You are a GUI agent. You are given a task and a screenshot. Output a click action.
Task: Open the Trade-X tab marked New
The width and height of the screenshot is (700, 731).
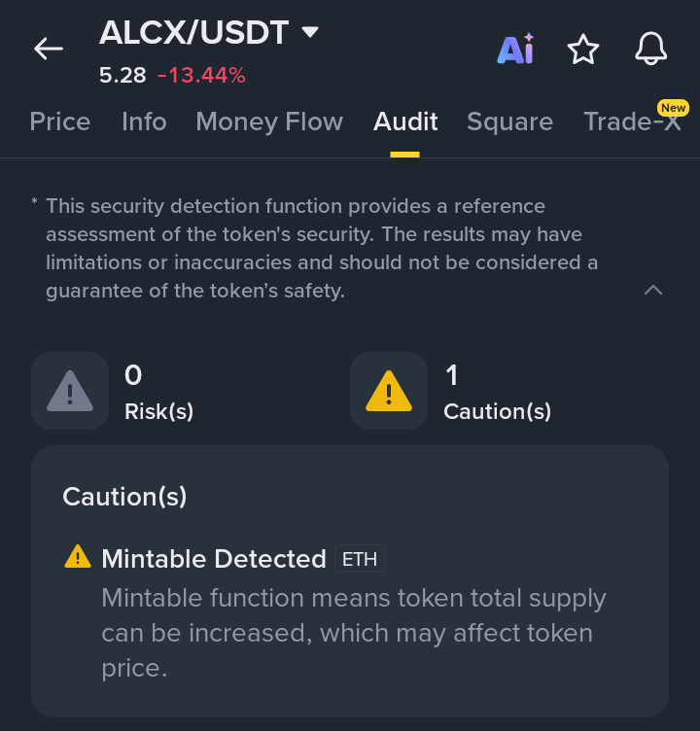[632, 122]
